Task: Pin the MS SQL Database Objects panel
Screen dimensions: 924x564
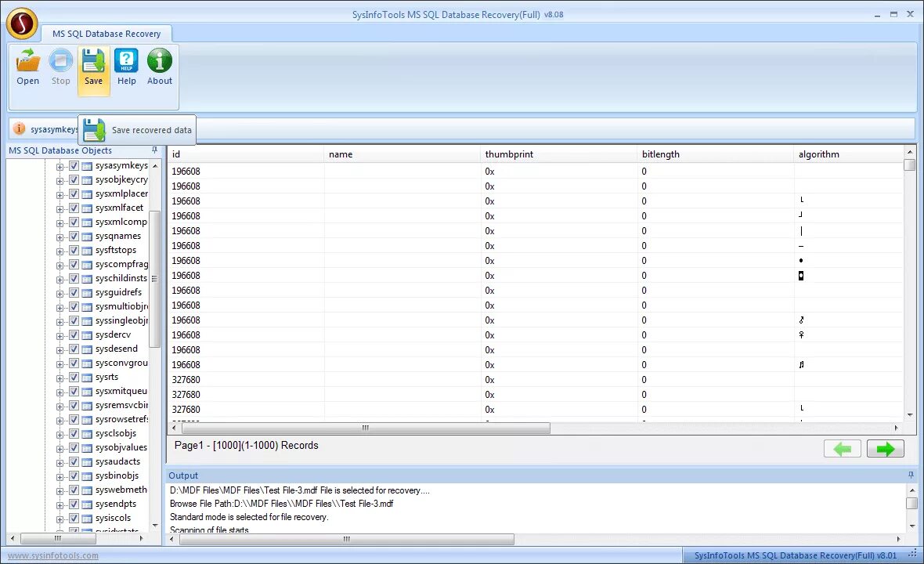Action: [x=154, y=150]
